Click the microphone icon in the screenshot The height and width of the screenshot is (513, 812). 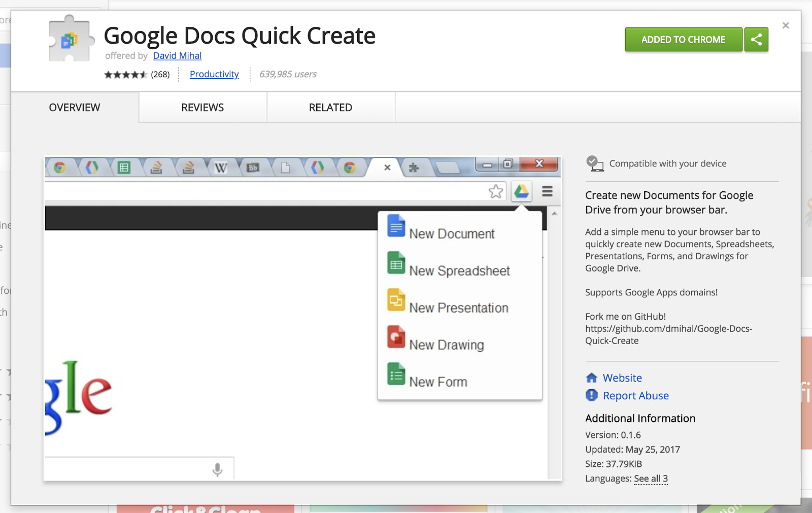(217, 470)
